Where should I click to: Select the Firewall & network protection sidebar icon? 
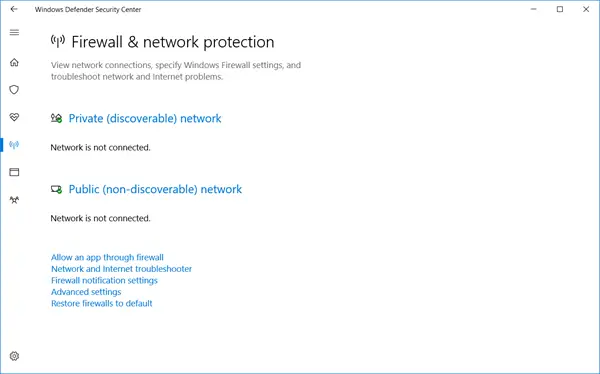click(x=14, y=145)
